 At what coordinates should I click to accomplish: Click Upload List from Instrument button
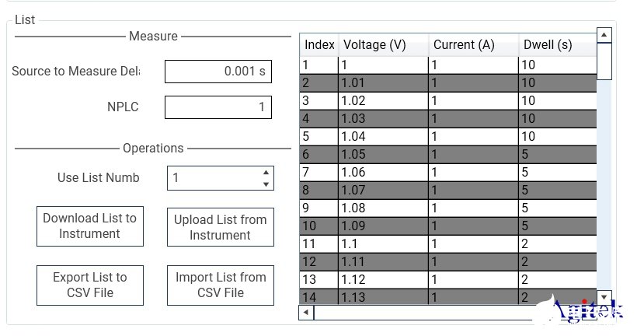(x=221, y=227)
